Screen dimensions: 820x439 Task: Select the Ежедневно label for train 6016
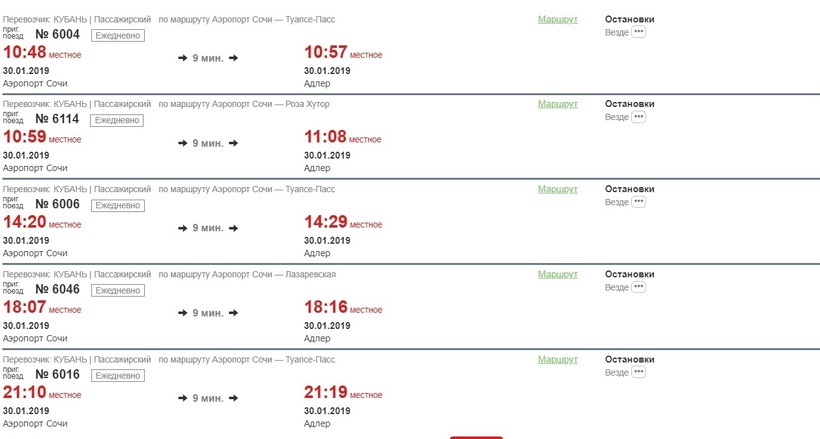(117, 375)
